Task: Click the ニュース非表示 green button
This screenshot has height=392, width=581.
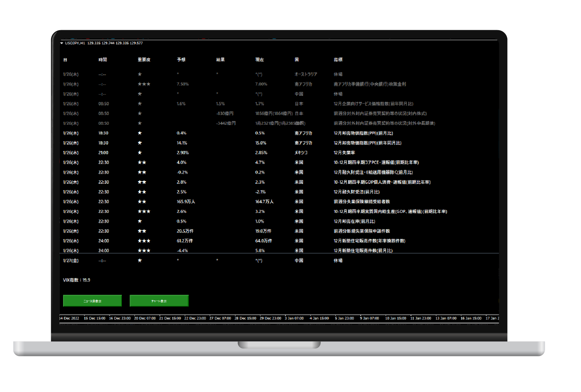Action: click(92, 301)
